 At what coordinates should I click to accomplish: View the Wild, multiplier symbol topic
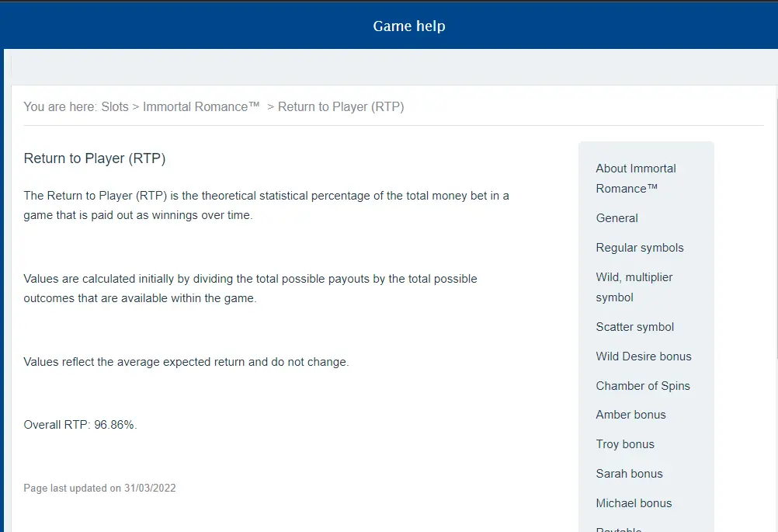[634, 287]
